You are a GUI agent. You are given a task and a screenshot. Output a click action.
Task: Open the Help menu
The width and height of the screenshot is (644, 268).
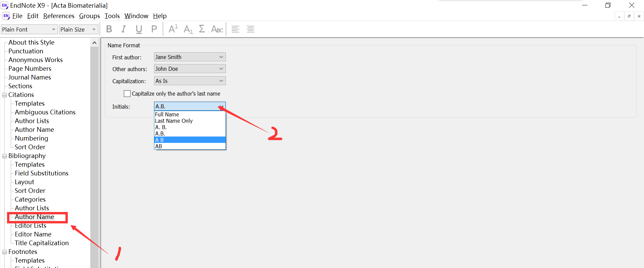point(160,16)
